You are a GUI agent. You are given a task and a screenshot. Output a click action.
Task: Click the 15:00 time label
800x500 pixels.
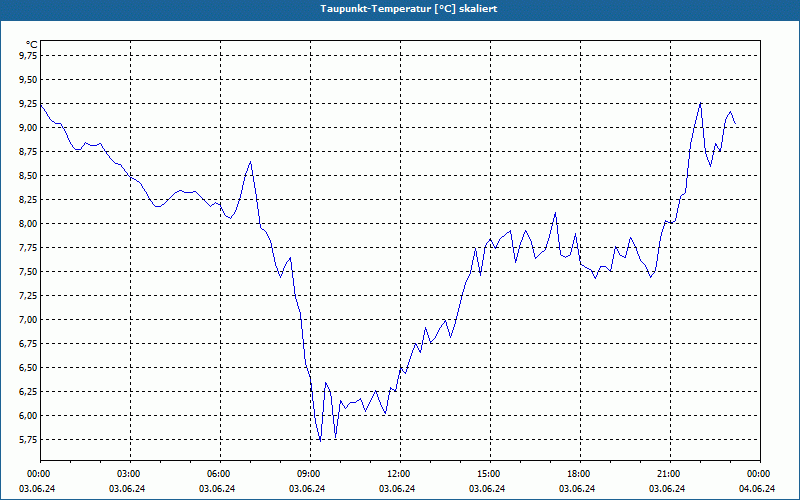(x=487, y=474)
